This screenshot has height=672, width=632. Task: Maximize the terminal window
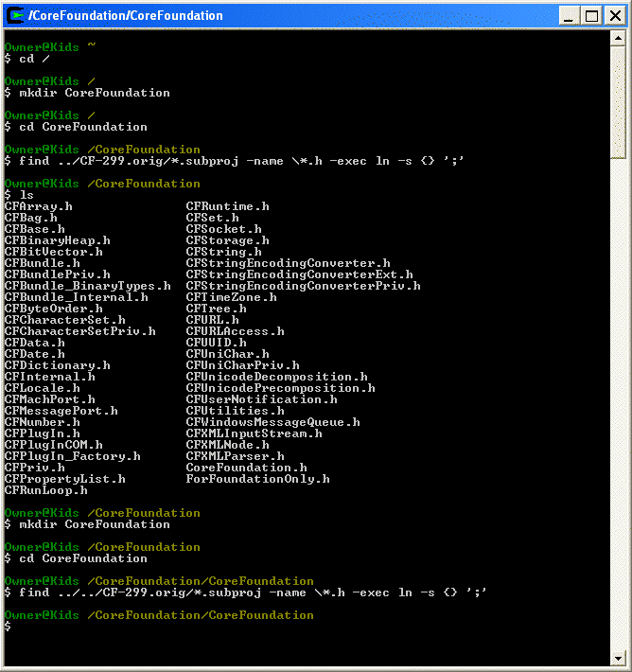point(590,16)
